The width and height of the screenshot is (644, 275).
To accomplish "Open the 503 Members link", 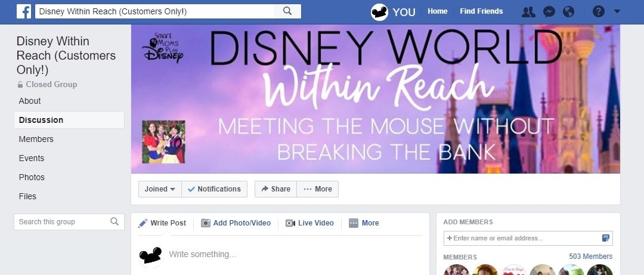I will 590,257.
